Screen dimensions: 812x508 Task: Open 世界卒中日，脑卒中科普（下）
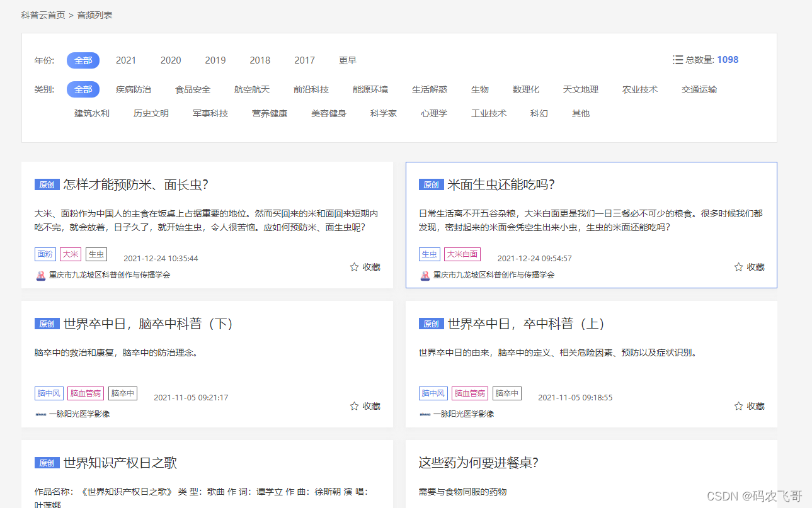pos(149,324)
